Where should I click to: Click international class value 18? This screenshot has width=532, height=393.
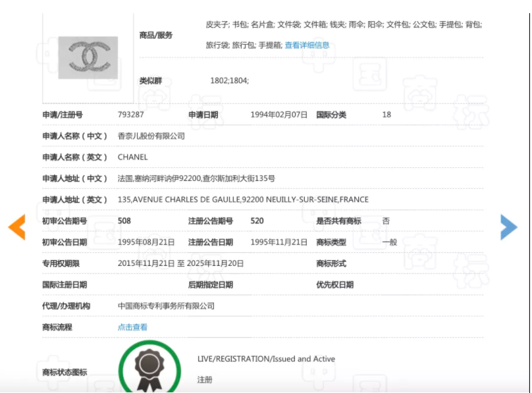pyautogui.click(x=386, y=115)
